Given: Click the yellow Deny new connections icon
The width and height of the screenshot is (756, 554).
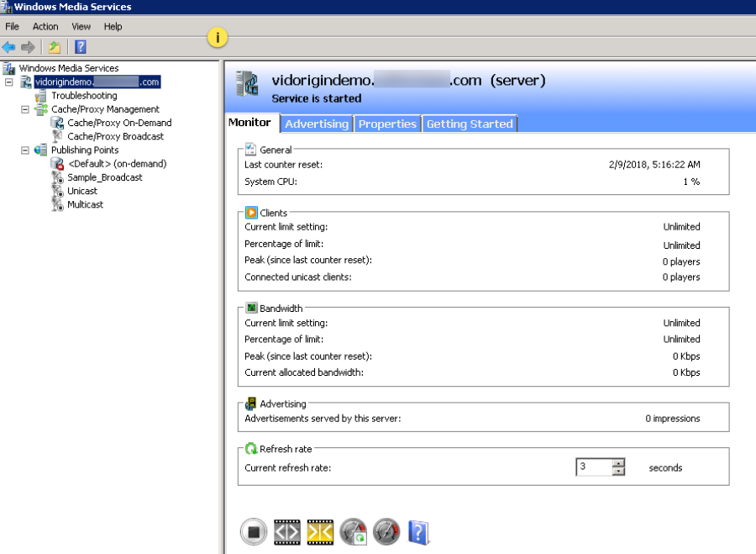Looking at the screenshot, I should [320, 531].
